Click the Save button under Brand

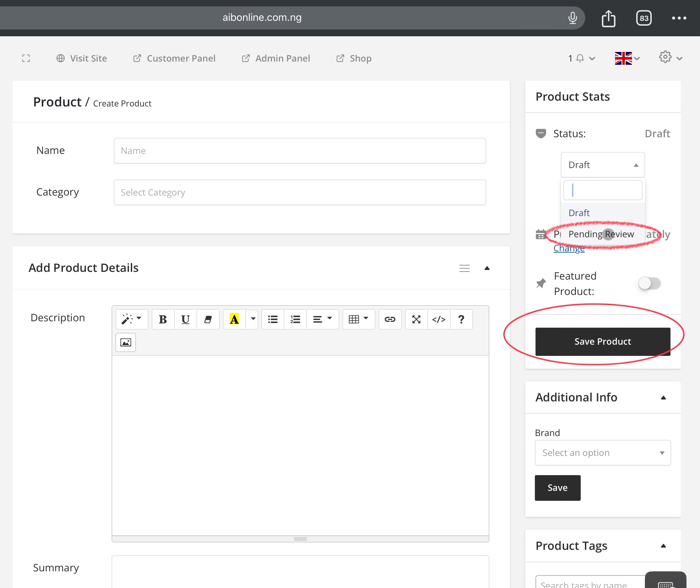(558, 488)
